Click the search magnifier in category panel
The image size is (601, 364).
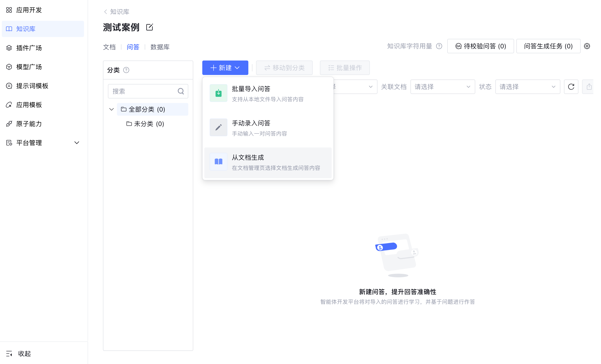[181, 91]
